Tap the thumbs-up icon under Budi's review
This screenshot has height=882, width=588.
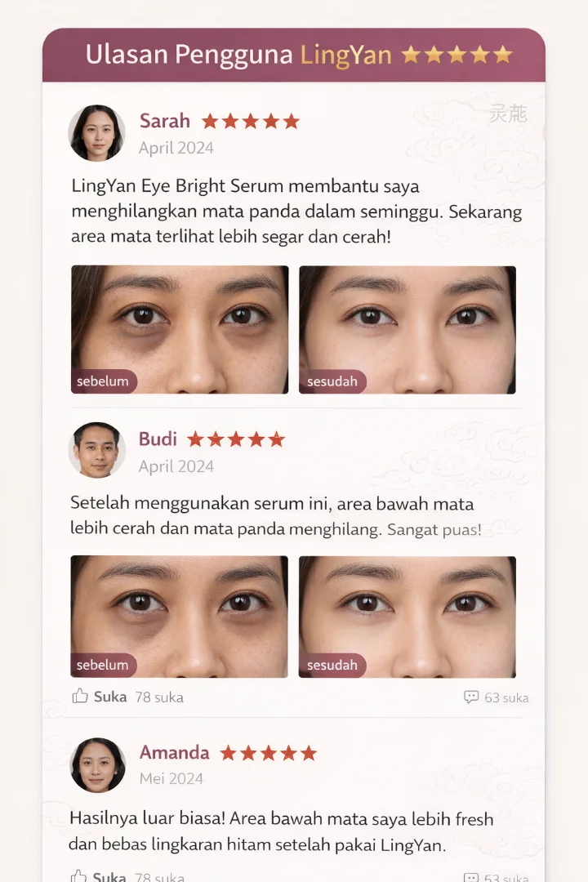(80, 697)
